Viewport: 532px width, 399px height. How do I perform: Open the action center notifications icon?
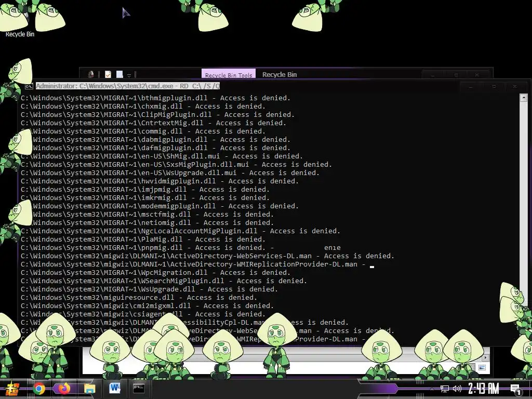point(516,389)
